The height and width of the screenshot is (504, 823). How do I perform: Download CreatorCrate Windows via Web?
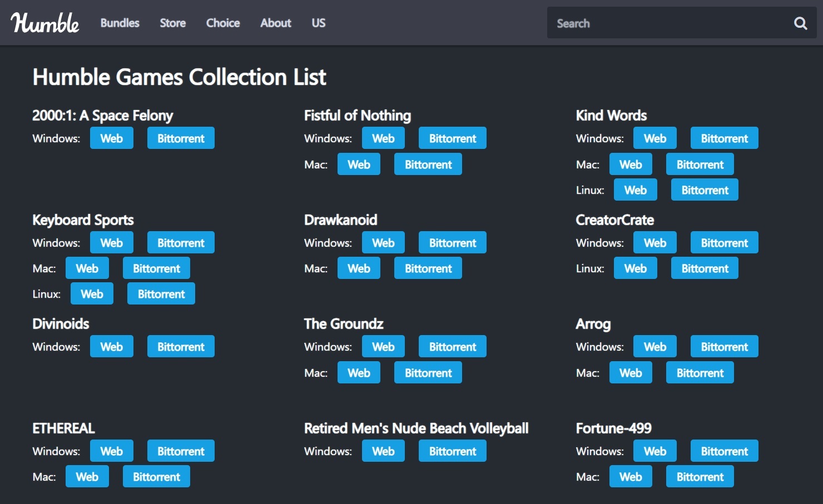pyautogui.click(x=655, y=243)
